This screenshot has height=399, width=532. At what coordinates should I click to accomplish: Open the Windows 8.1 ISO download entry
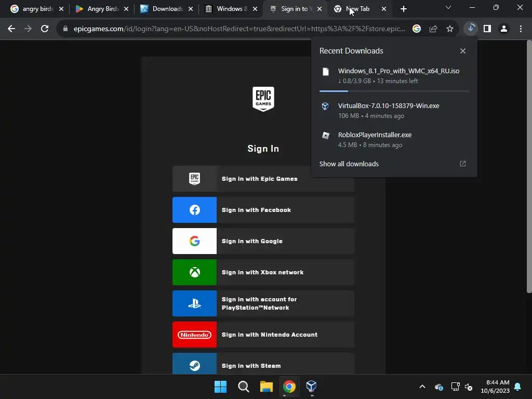tap(394, 76)
